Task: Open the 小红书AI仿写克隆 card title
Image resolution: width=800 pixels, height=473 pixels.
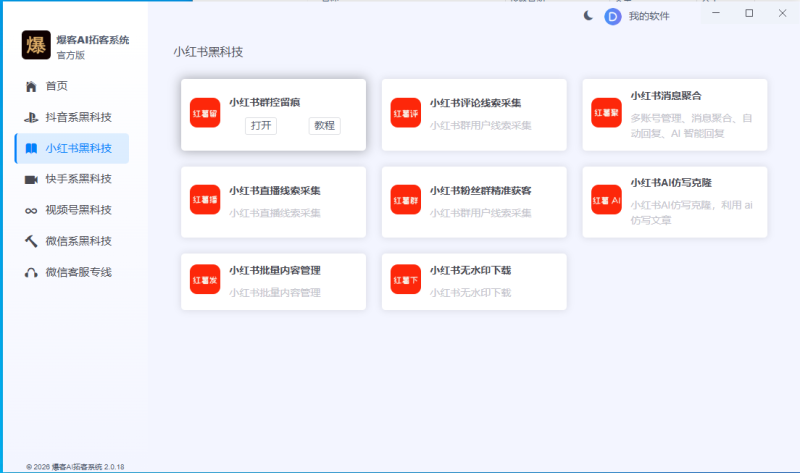Action: point(671,183)
